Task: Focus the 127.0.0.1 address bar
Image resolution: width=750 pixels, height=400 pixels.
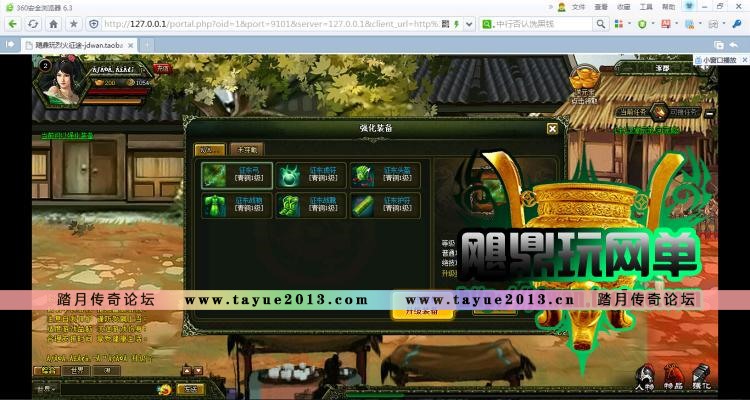Action: (x=270, y=24)
